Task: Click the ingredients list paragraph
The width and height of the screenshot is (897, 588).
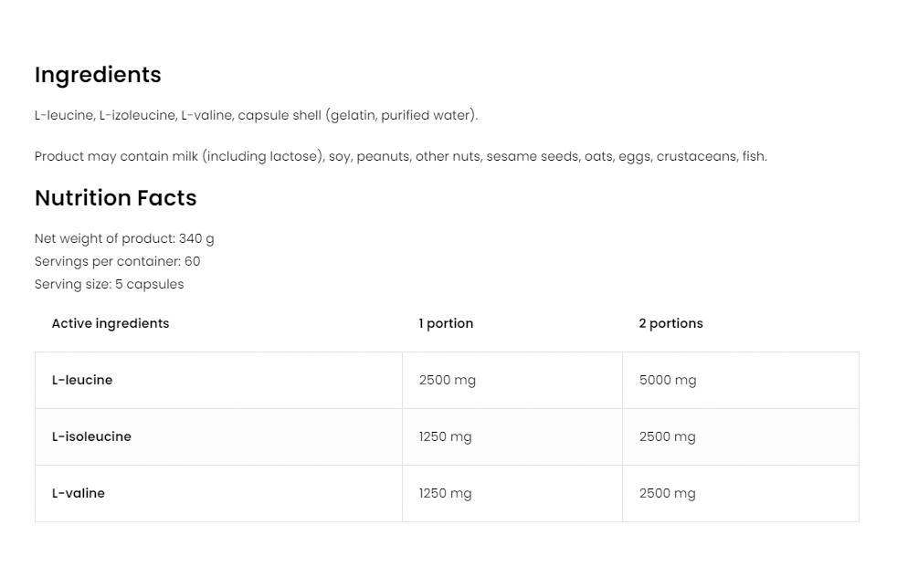Action: tap(256, 115)
